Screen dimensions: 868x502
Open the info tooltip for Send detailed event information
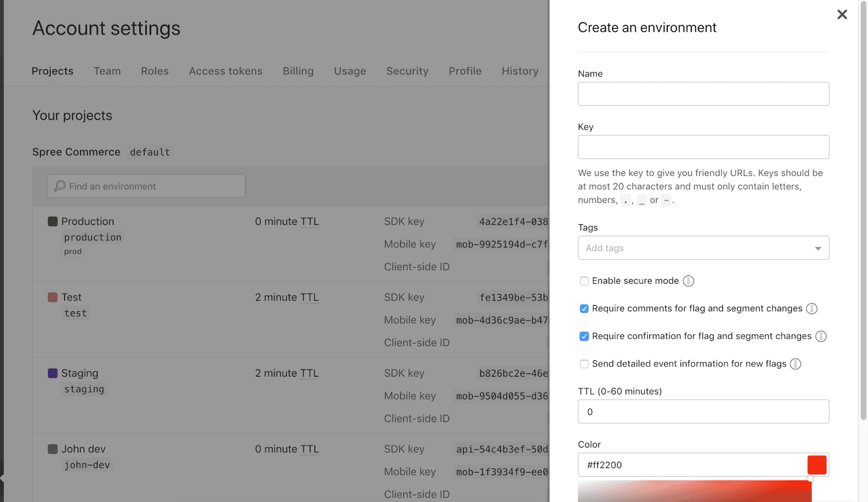point(796,364)
